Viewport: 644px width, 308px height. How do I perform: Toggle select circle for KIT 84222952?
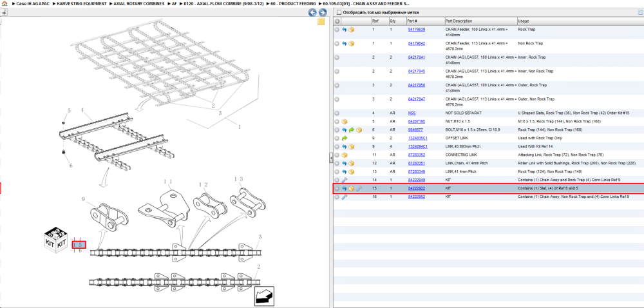pos(337,197)
